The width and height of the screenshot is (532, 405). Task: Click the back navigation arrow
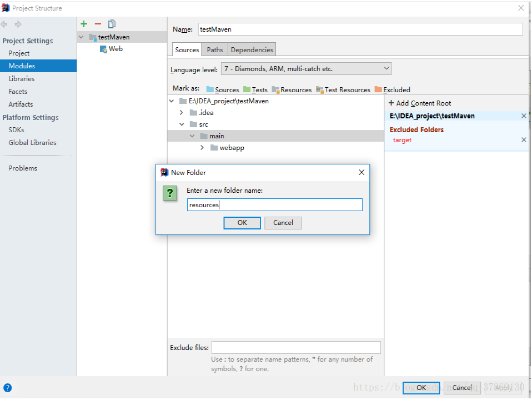4,24
